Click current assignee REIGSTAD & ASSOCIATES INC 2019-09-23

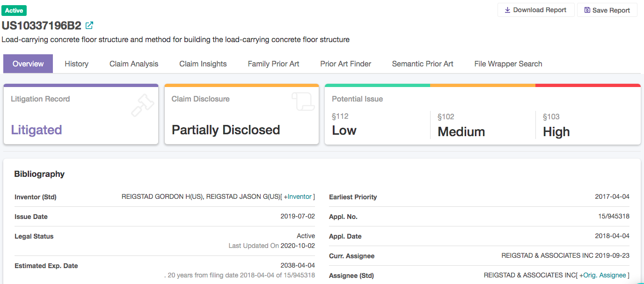tap(565, 256)
